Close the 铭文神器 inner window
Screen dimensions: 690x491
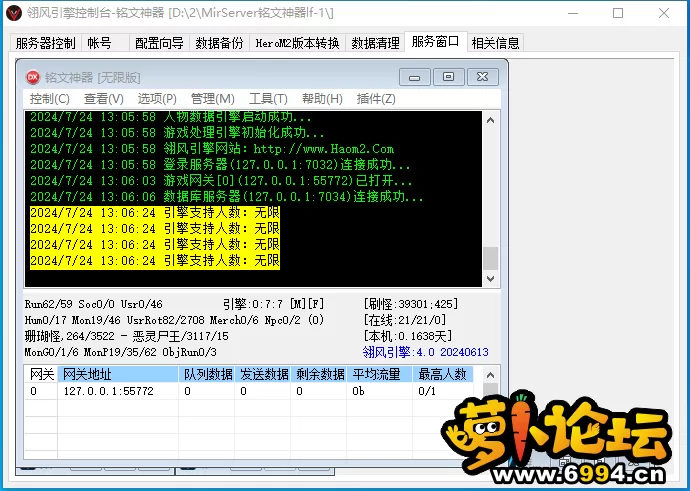(x=483, y=77)
